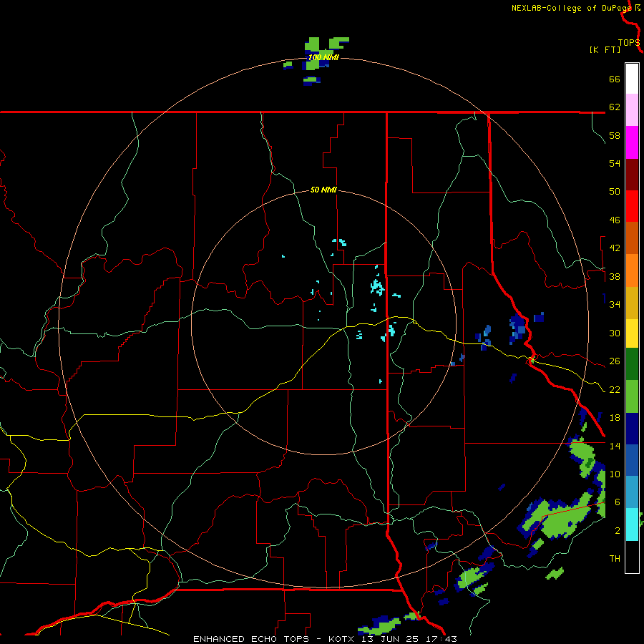Click the navy blue legend swatch
The width and height of the screenshot is (644, 644).
[632, 429]
